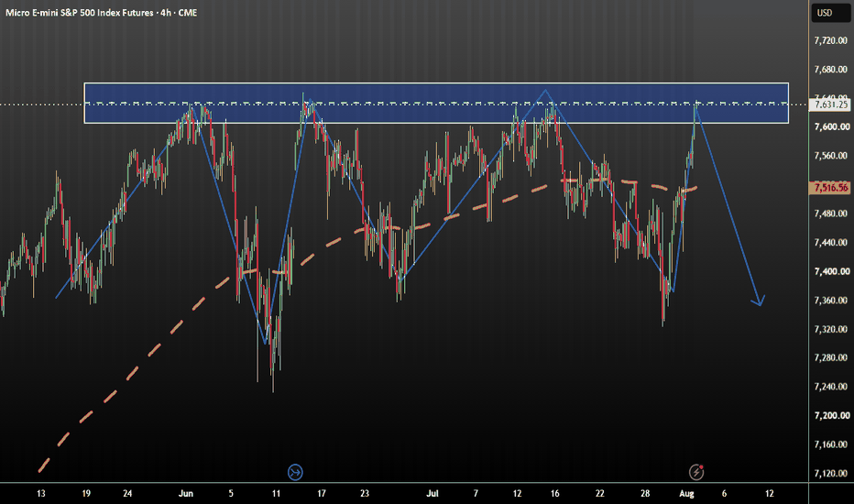Click the 13 date label on axis
854x504 pixels.
click(41, 494)
